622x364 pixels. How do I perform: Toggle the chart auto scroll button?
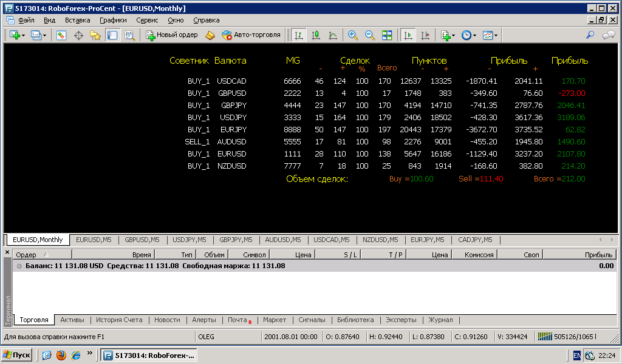click(x=408, y=35)
